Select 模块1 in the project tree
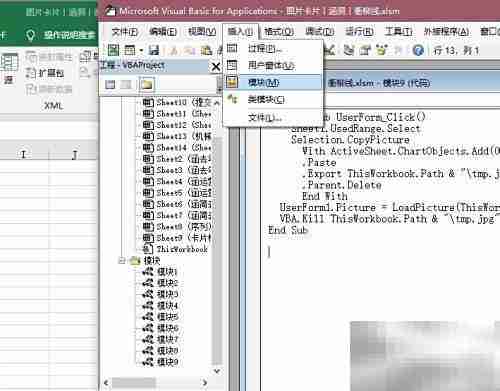Screen dimensions: 500x391 pyautogui.click(x=160, y=272)
